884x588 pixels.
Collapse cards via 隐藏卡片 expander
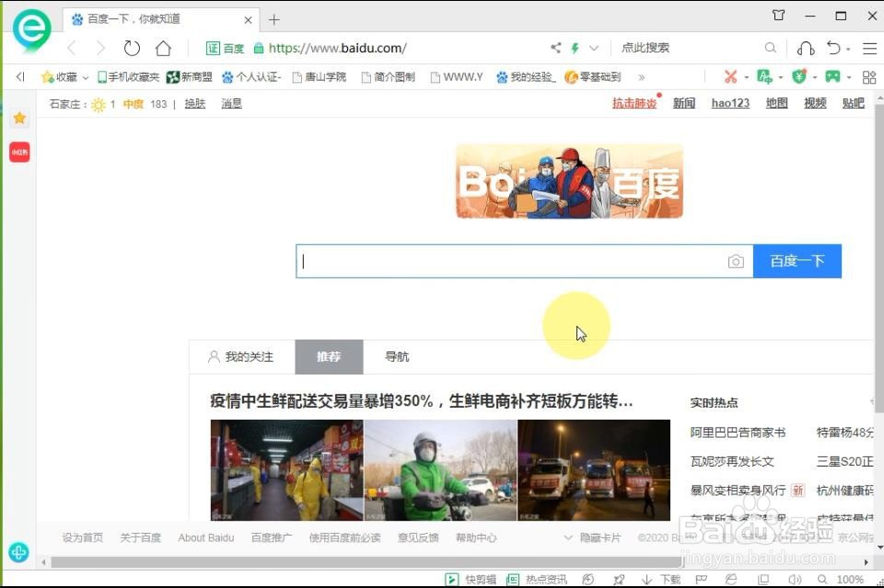[592, 538]
